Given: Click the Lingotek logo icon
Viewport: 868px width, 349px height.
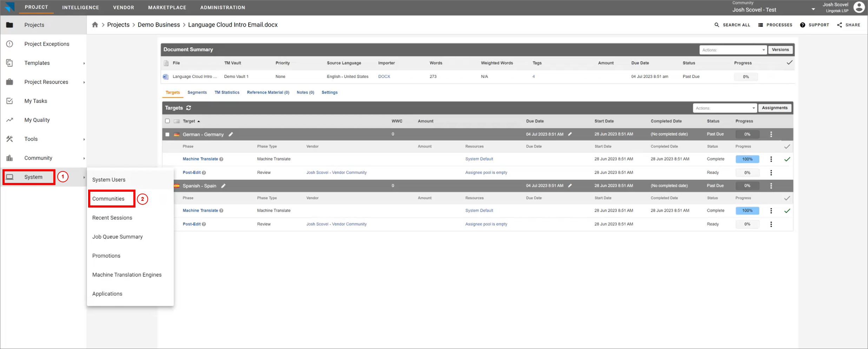Looking at the screenshot, I should [x=10, y=7].
